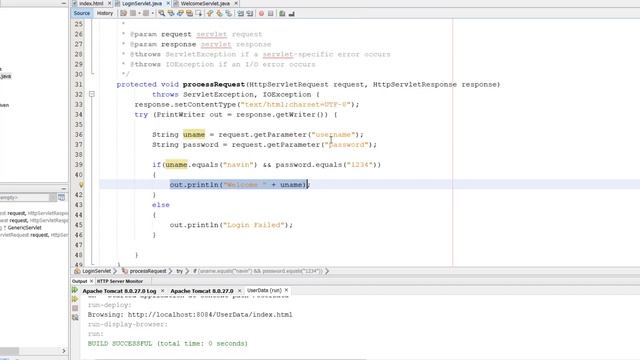640x360 pixels.
Task: Click the Comment toolbar icon
Action: [x=282, y=13]
